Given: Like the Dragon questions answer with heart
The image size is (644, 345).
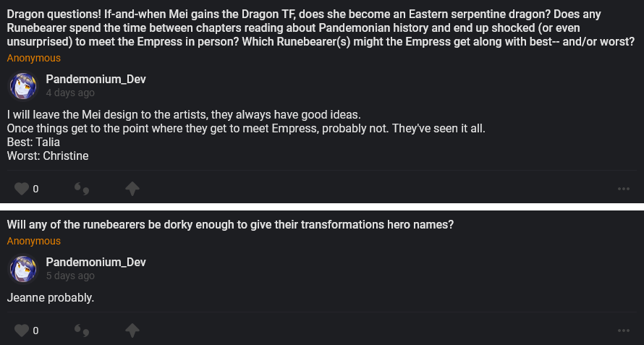Looking at the screenshot, I should tap(22, 189).
